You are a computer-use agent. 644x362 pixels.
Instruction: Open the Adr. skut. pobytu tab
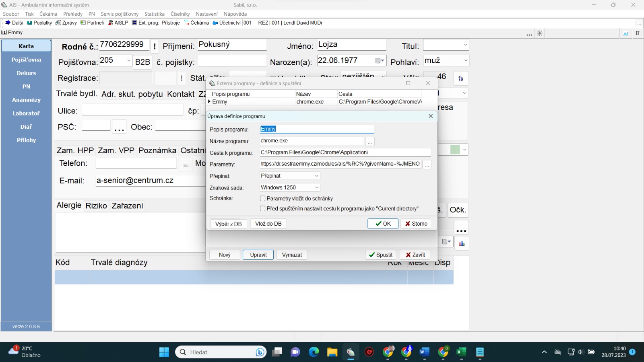coord(132,94)
